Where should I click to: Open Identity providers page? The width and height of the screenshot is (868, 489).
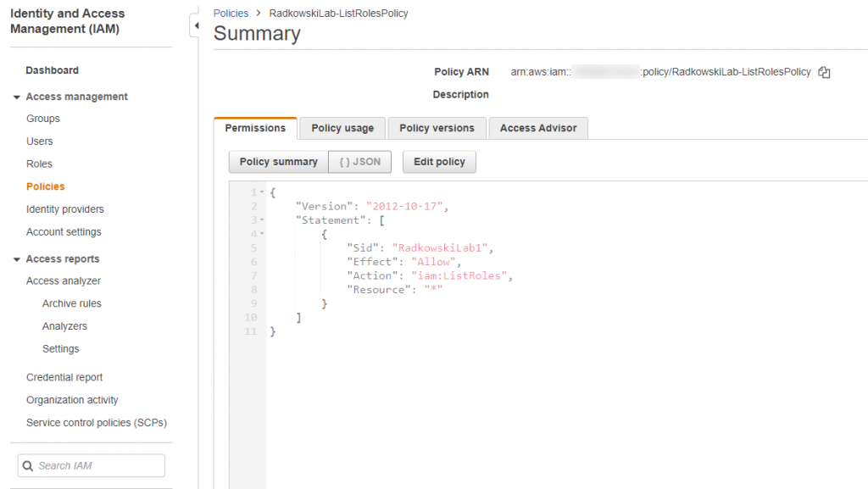64,209
